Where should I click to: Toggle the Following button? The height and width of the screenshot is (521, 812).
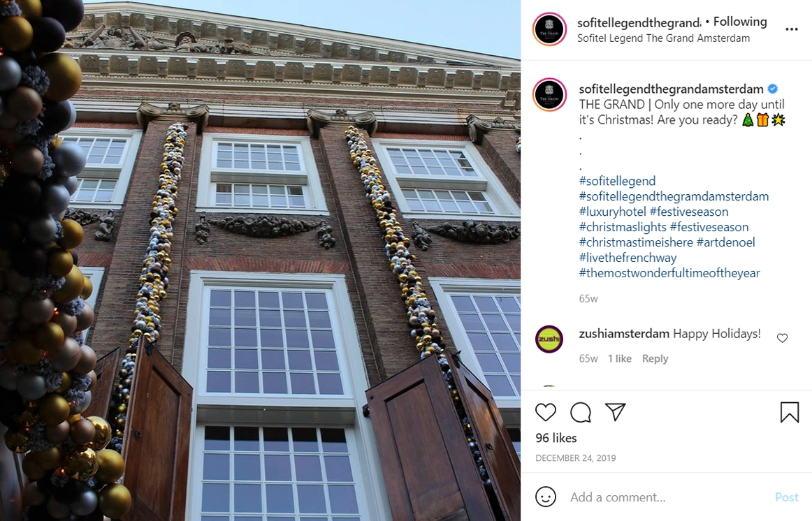point(740,22)
